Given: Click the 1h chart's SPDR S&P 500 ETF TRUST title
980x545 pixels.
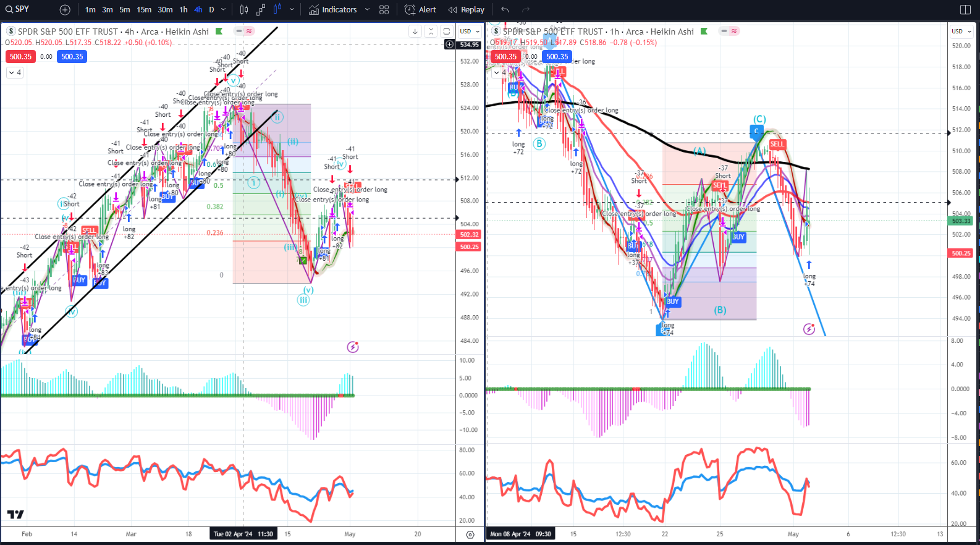Looking at the screenshot, I should pos(553,32).
